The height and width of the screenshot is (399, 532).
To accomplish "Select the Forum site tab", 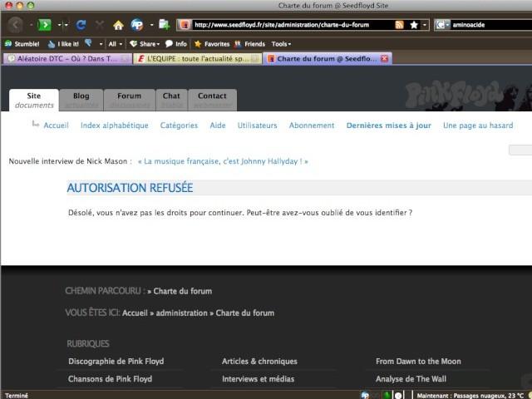I will (x=129, y=100).
